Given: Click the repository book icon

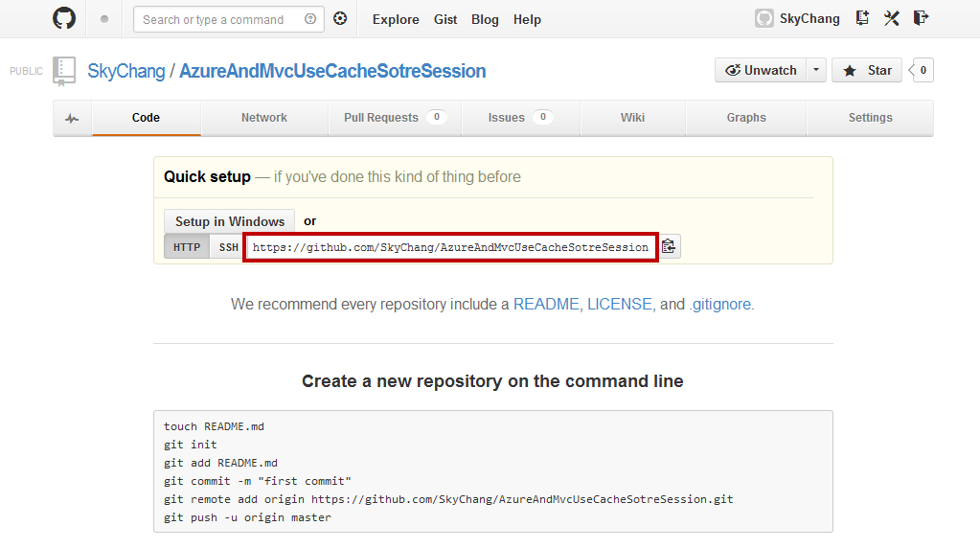Looking at the screenshot, I should click(x=64, y=71).
